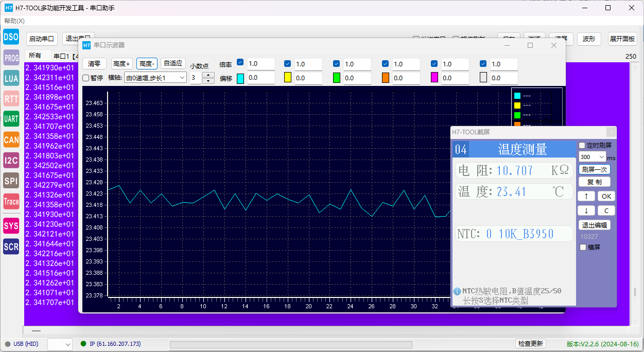Screen dimensions: 644x352
Task: Open the DSO oscilloscope module
Action: tap(11, 37)
